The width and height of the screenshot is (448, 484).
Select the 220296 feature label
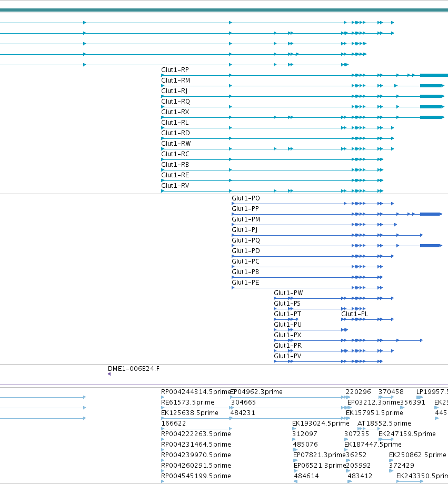359,392
